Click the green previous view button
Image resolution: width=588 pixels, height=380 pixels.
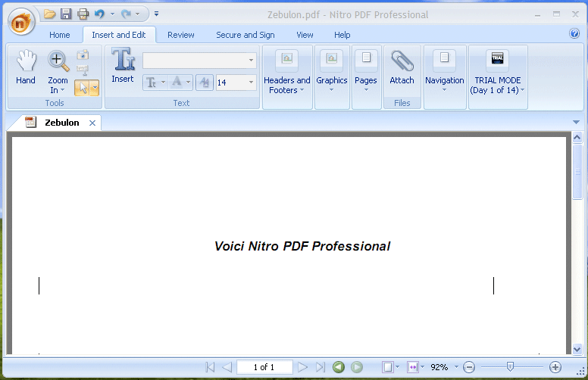click(x=339, y=367)
